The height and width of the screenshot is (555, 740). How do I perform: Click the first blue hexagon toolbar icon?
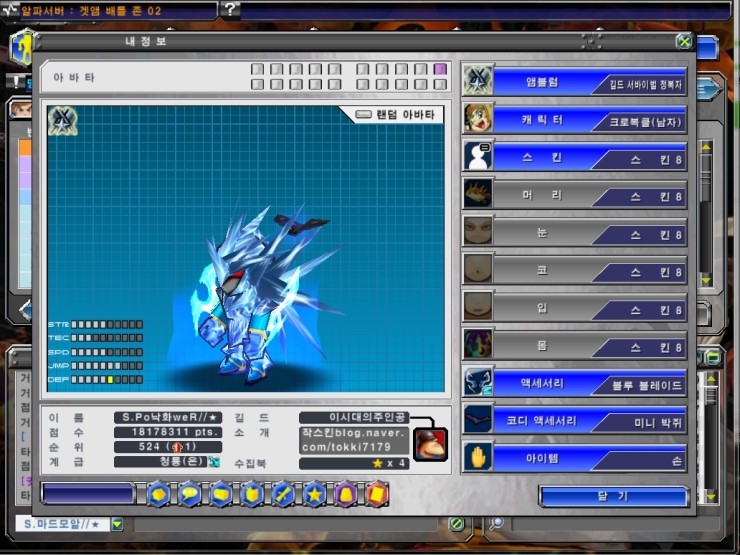click(x=159, y=495)
